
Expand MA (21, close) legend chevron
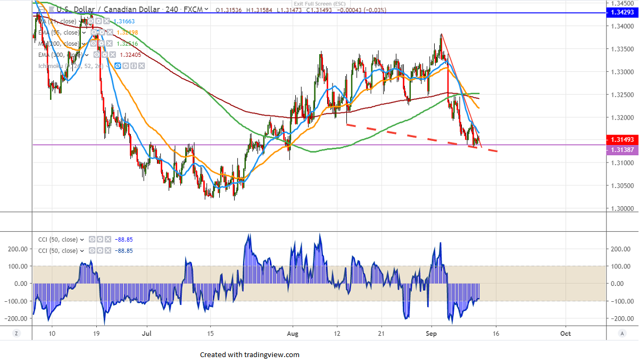coord(80,22)
